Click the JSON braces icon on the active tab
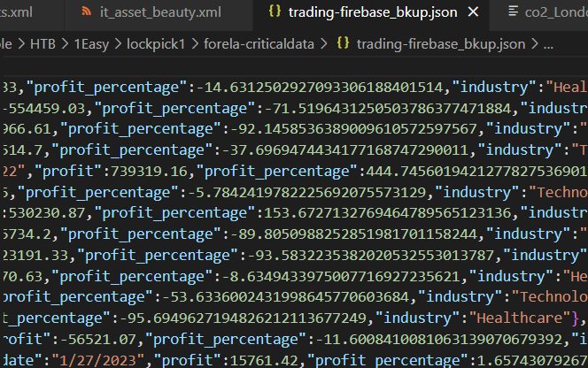This screenshot has width=588, height=368. 275,12
